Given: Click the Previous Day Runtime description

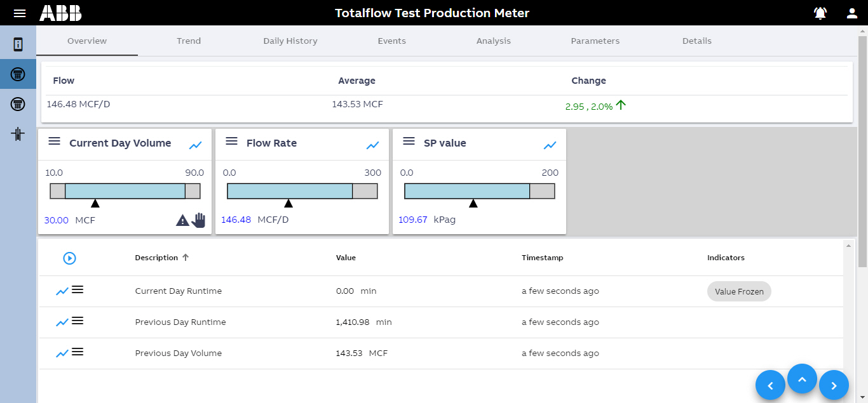Looking at the screenshot, I should tap(180, 322).
